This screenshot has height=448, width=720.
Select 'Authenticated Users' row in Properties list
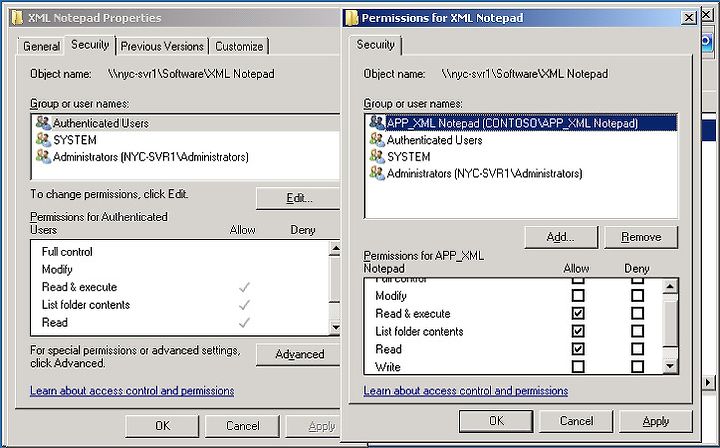pyautogui.click(x=186, y=123)
